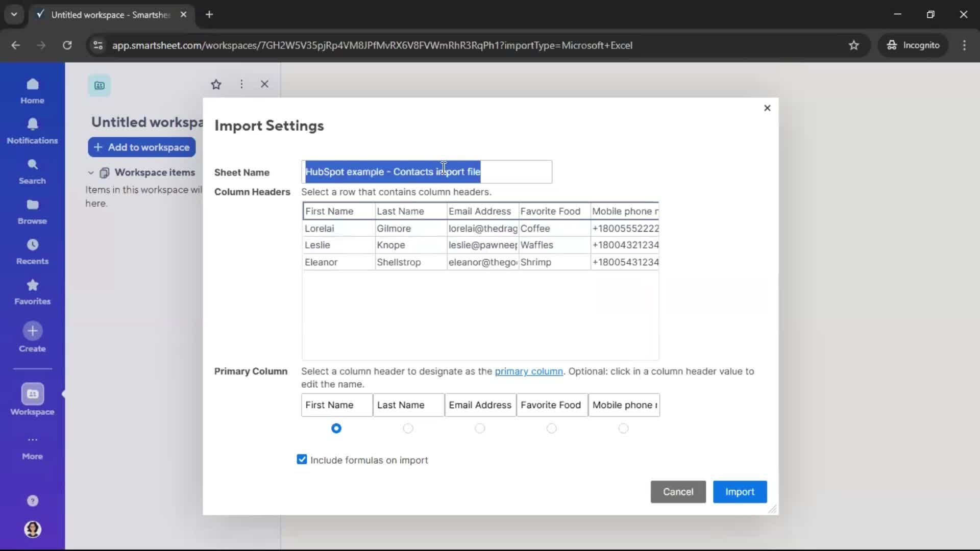
Task: Open the Help icon near the bottom sidebar
Action: coord(32,500)
